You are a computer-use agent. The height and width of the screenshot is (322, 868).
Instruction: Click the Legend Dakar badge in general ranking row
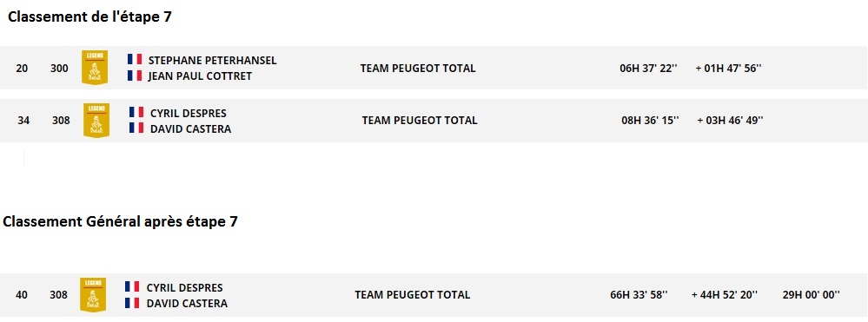93,295
